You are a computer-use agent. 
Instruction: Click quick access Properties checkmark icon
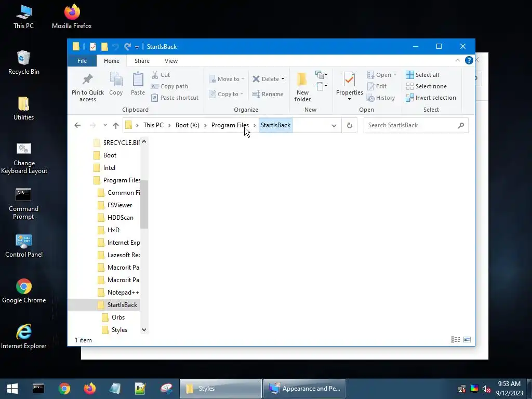tap(92, 46)
